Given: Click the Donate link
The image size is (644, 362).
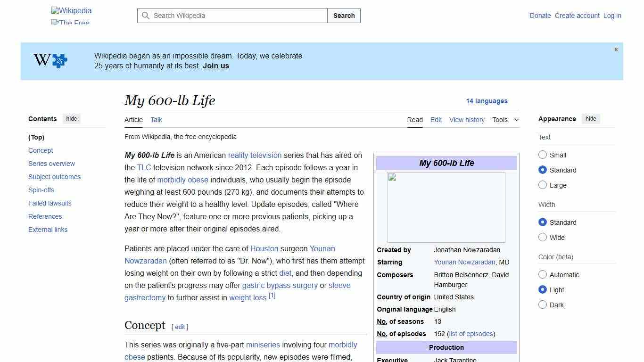Looking at the screenshot, I should coord(540,16).
